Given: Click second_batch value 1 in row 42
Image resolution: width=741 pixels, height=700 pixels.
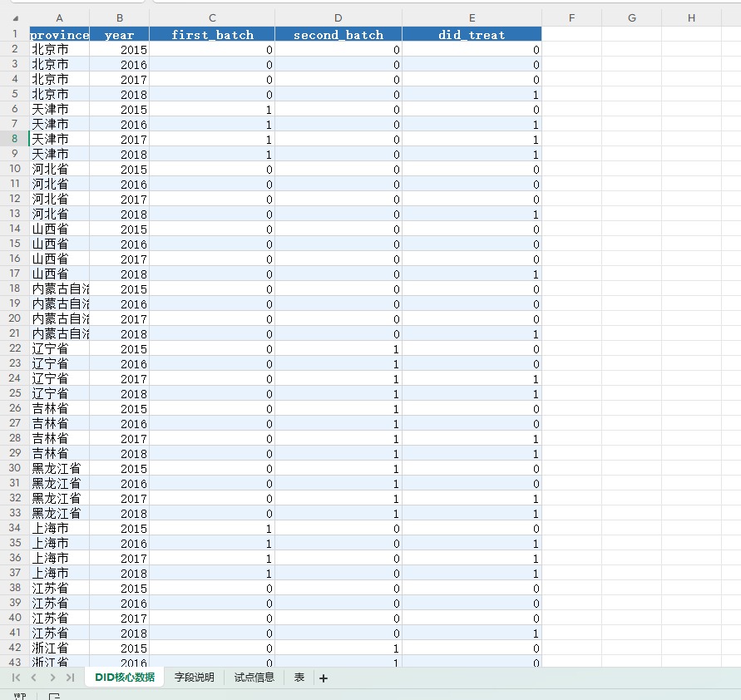Looking at the screenshot, I should 338,648.
